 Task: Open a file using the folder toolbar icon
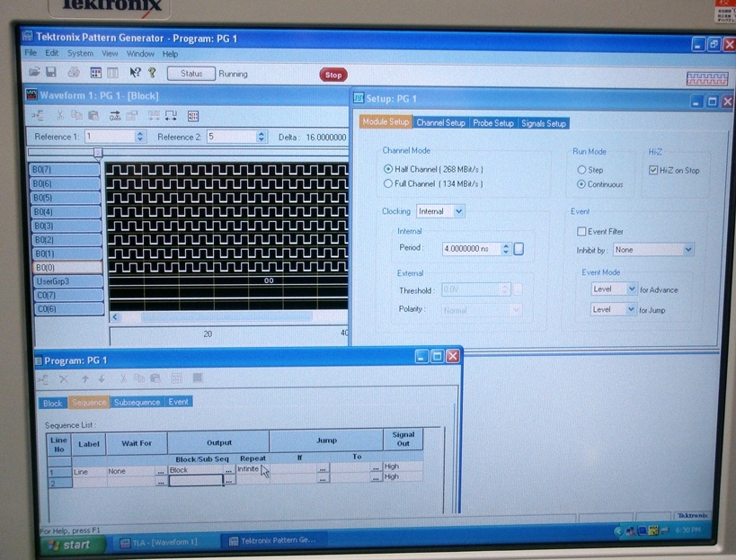tap(34, 72)
